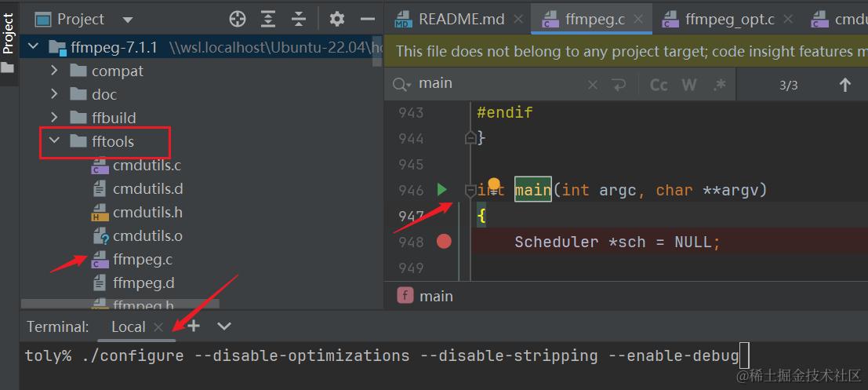Toggle Regex search option
Image resolution: width=868 pixels, height=390 pixels.
tap(720, 85)
